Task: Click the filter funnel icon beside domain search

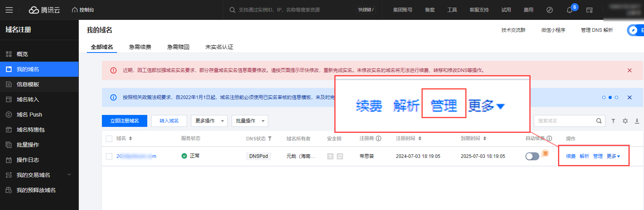Action: coord(613,121)
